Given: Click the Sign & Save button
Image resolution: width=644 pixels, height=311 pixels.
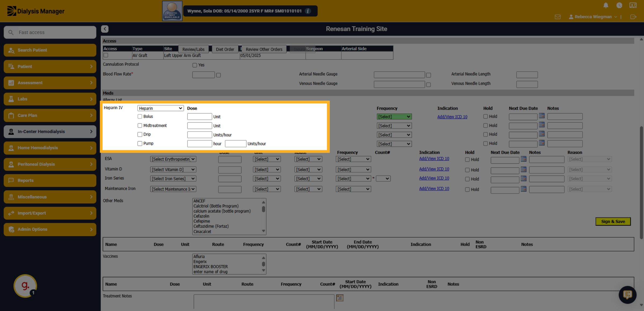Looking at the screenshot, I should [613, 222].
